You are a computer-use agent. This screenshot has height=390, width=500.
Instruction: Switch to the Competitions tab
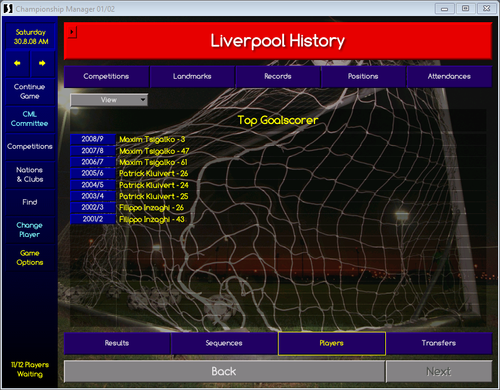pyautogui.click(x=106, y=76)
